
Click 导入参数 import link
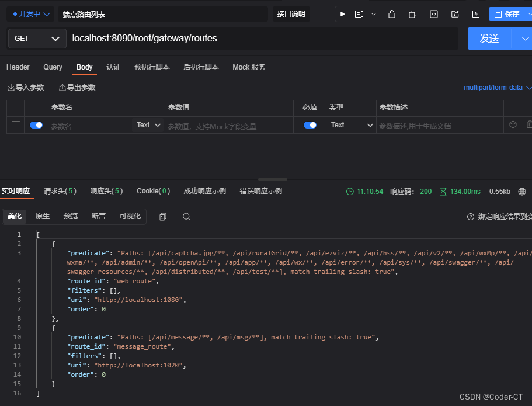coord(26,88)
